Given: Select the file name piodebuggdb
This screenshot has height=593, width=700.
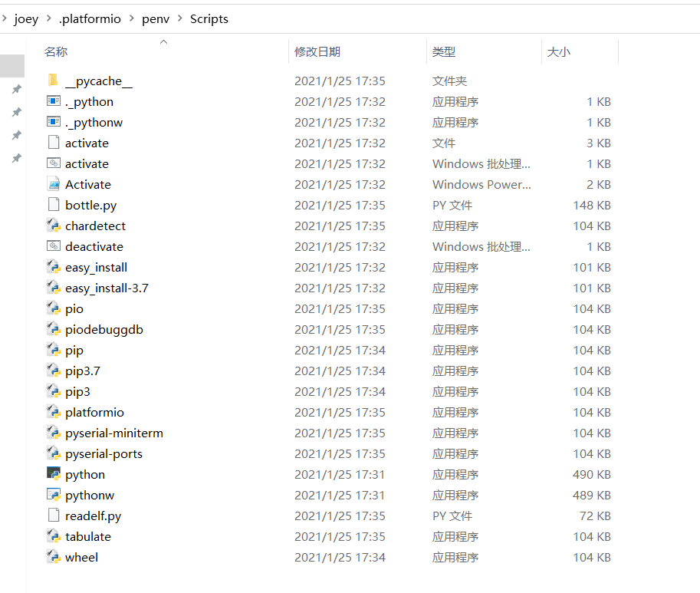Looking at the screenshot, I should (104, 330).
